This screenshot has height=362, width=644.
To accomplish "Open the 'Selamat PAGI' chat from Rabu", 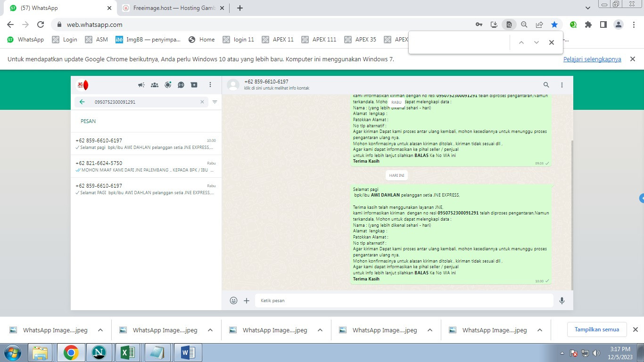I will tap(146, 189).
